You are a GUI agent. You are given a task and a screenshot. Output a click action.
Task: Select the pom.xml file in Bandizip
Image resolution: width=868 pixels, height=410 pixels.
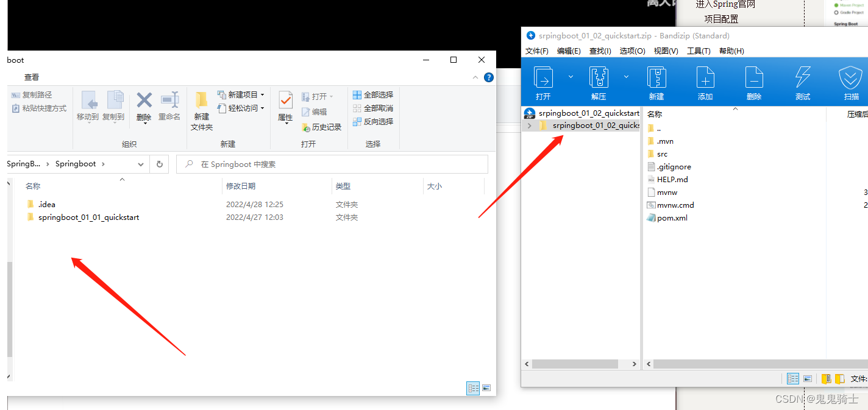click(667, 218)
